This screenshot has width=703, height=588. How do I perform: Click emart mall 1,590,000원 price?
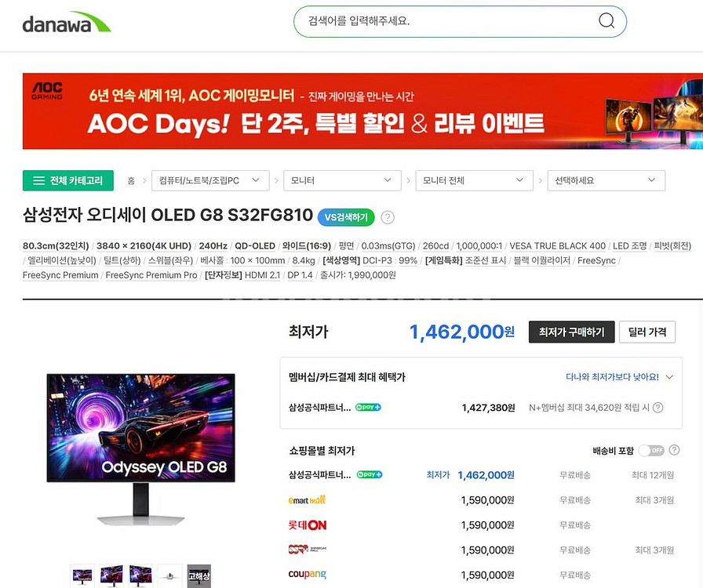[487, 500]
